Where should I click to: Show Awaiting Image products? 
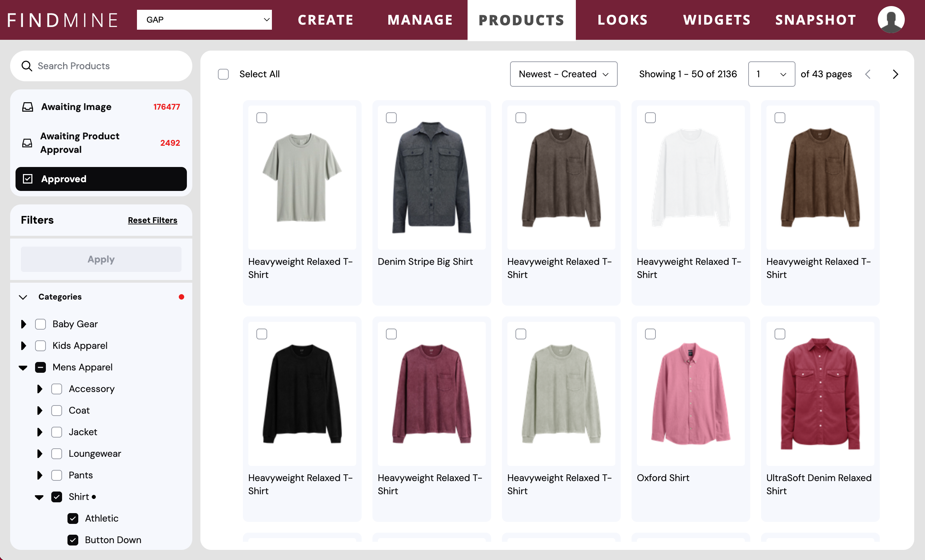pos(101,107)
